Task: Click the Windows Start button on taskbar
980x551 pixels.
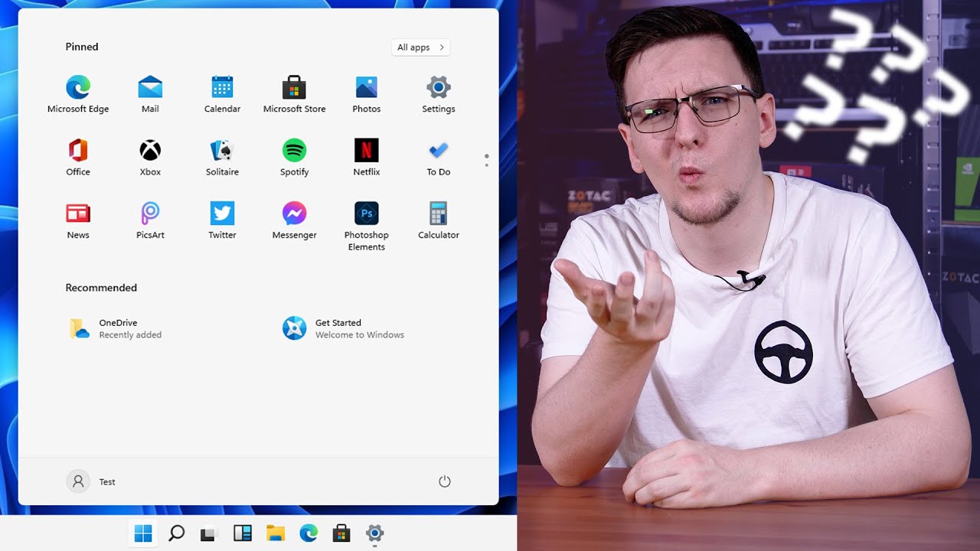Action: tap(143, 533)
